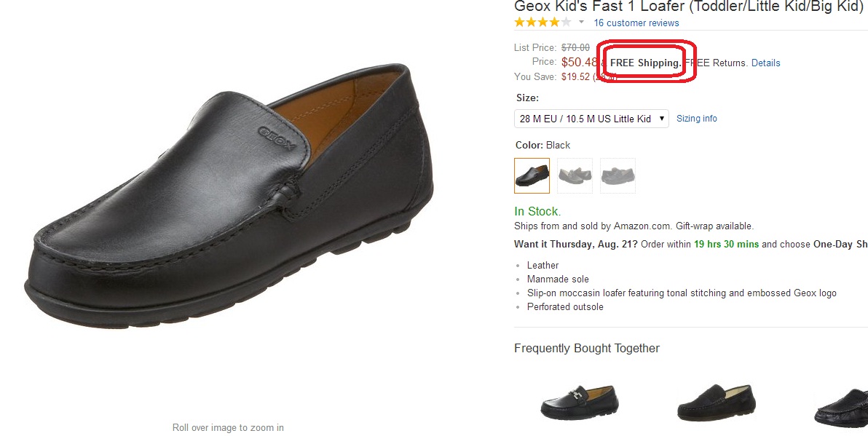This screenshot has height=436, width=868.
Task: Open the Sizing info link
Action: tap(697, 119)
